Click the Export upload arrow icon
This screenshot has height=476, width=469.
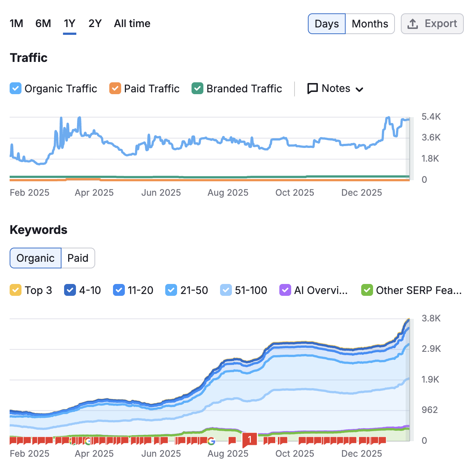click(x=413, y=24)
